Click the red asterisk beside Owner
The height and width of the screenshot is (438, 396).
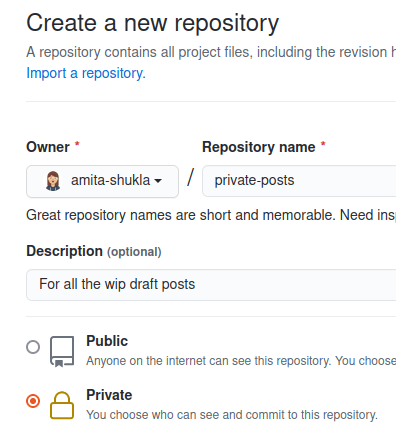[77, 144]
